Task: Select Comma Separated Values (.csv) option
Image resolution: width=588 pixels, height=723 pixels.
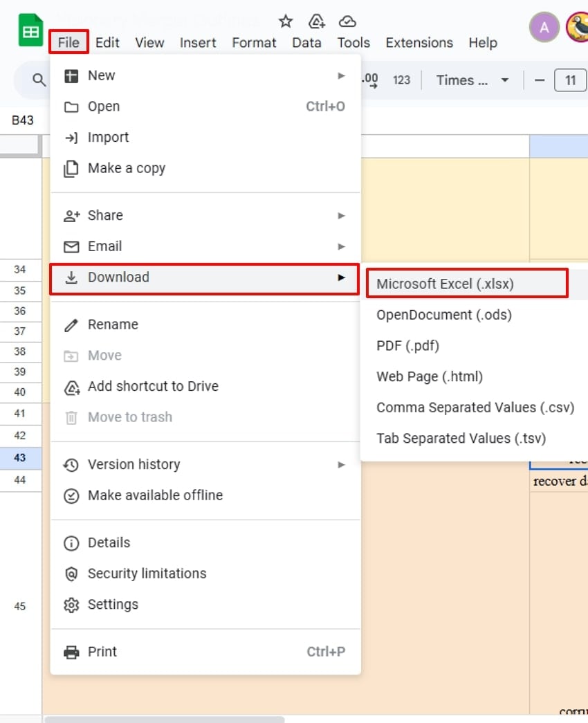Action: (x=475, y=408)
